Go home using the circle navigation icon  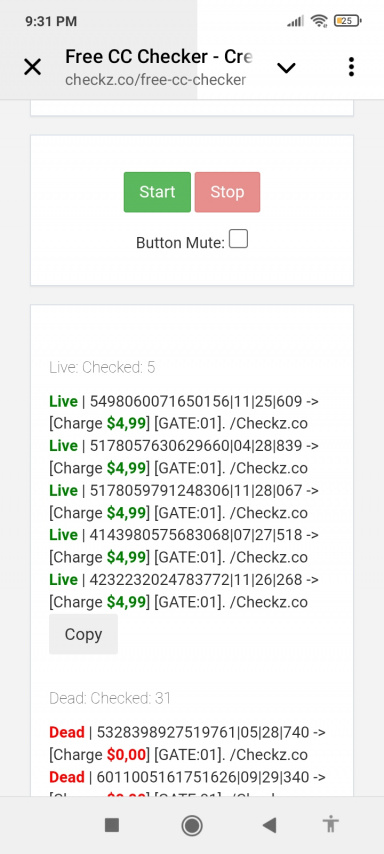tap(192, 825)
